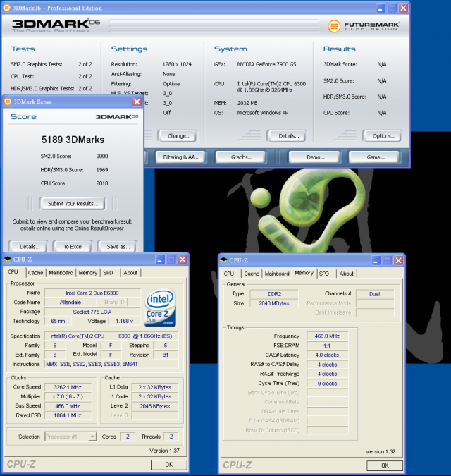Viewport: 451px width, 476px height.
Task: Open Options... under Results
Action: tap(383, 136)
